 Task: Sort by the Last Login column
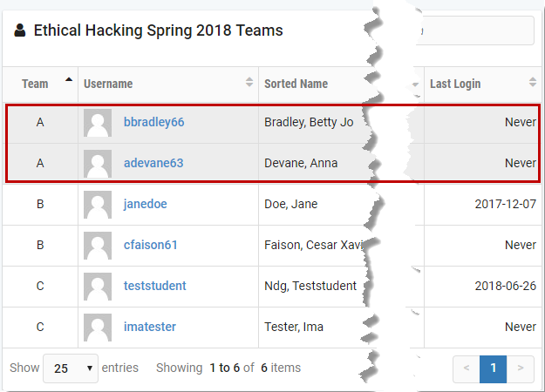[x=481, y=84]
